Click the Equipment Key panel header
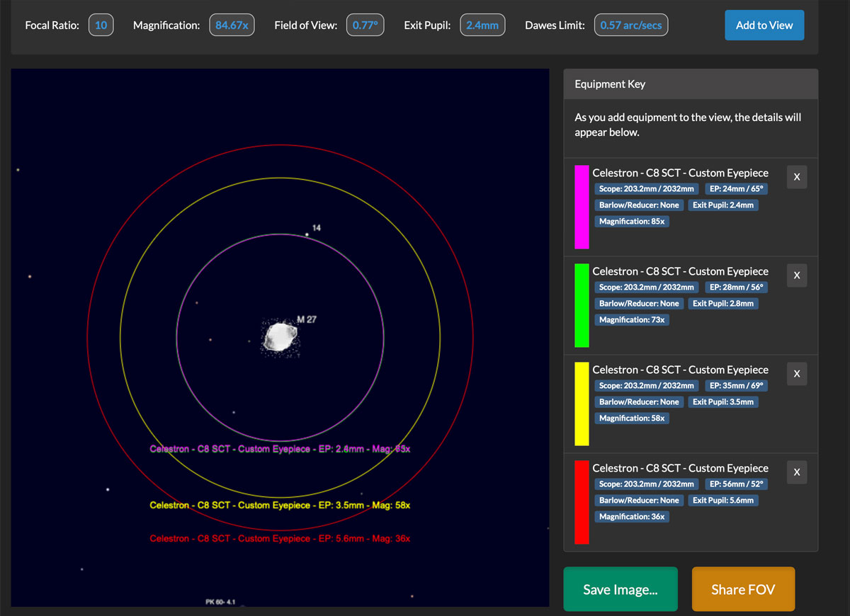Screen dimensions: 850x616 click(x=691, y=84)
